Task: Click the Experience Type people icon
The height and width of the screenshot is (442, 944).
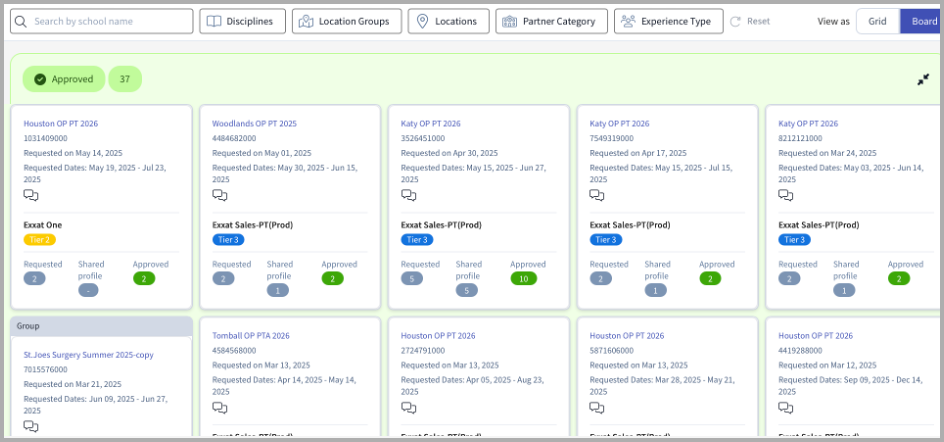Action: point(628,22)
